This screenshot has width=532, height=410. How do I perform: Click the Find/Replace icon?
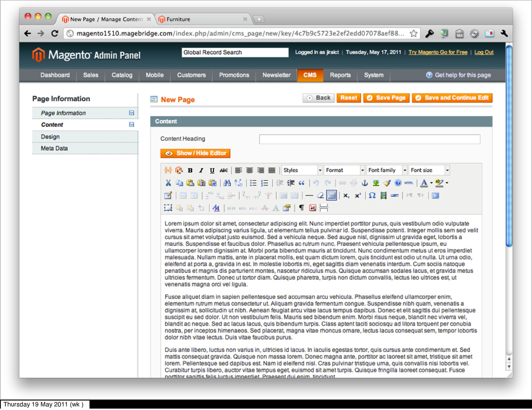point(238,183)
